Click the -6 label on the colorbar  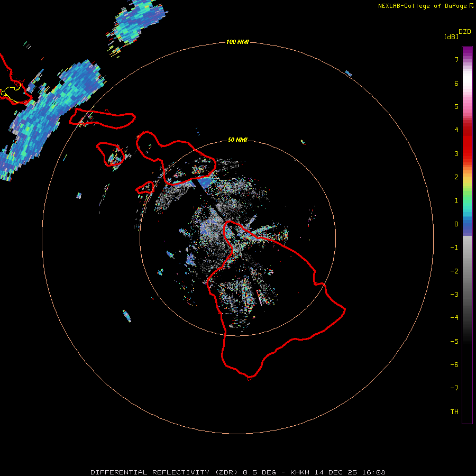[x=454, y=365]
